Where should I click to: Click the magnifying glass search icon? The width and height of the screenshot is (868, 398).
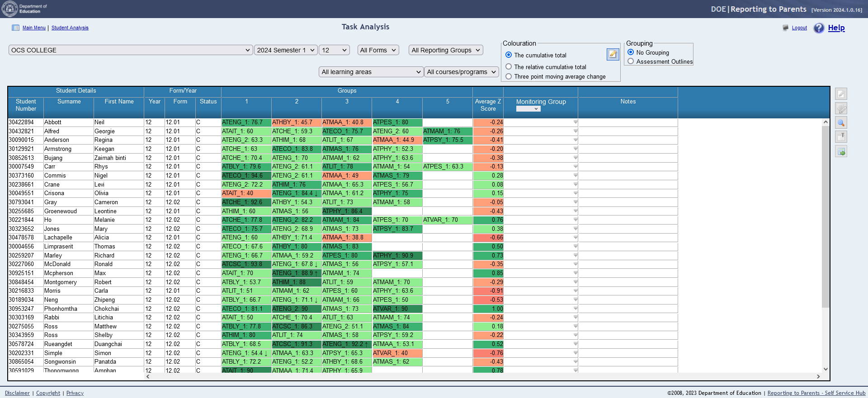841,123
